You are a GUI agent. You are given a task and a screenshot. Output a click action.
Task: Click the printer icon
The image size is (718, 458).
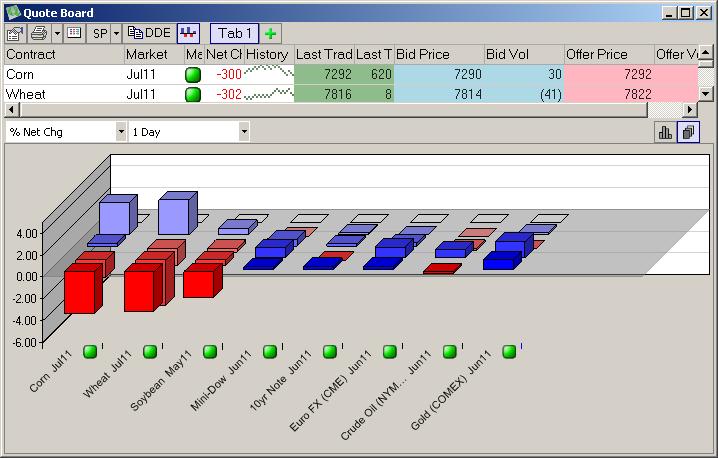click(37, 33)
